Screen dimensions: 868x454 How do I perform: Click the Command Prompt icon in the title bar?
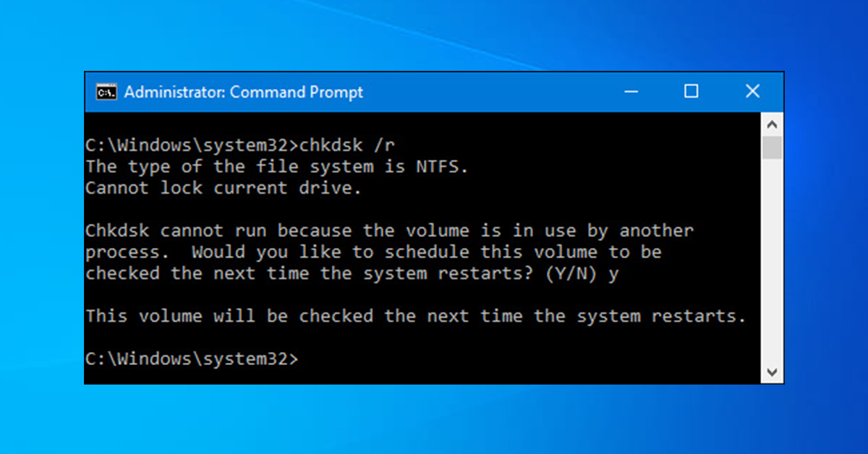pos(105,92)
